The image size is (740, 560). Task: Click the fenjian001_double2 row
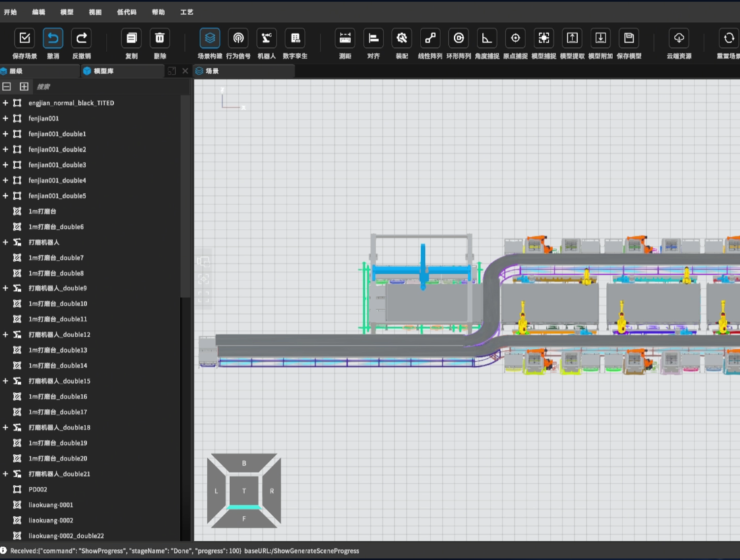pyautogui.click(x=90, y=150)
